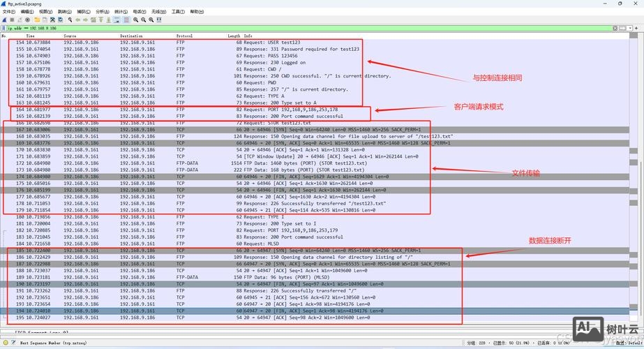Click the find packet magnifier icon
The image size is (644, 349).
[x=70, y=20]
